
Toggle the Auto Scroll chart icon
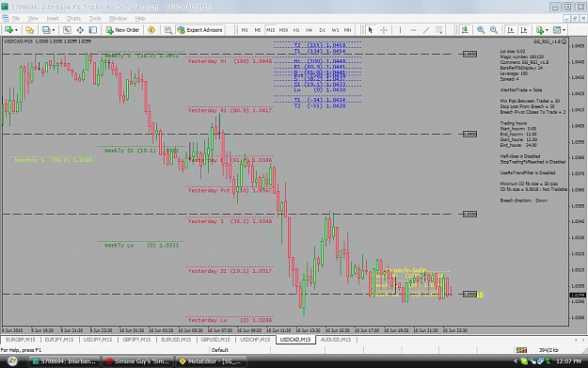[511, 30]
